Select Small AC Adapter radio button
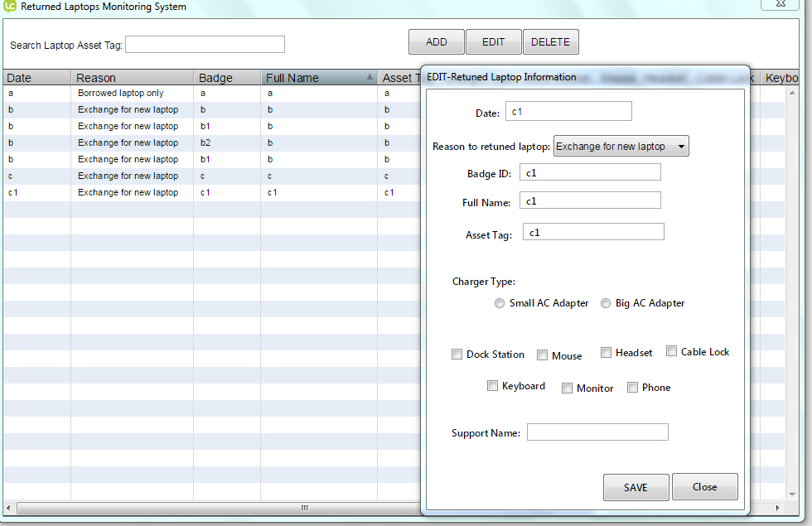The height and width of the screenshot is (526, 812). click(499, 303)
